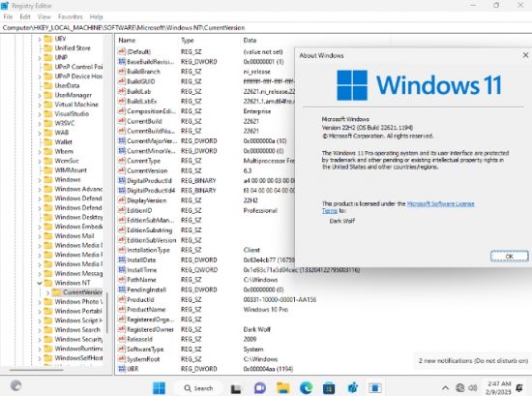Click the tree pane horizontal scrollbar
This screenshot has height=396, width=532.
(x=37, y=370)
